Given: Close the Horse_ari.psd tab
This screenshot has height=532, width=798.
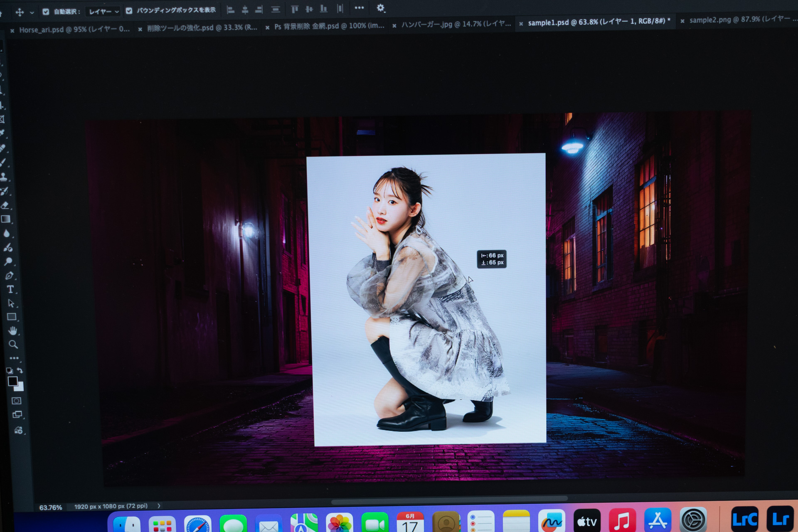Looking at the screenshot, I should [x=12, y=30].
